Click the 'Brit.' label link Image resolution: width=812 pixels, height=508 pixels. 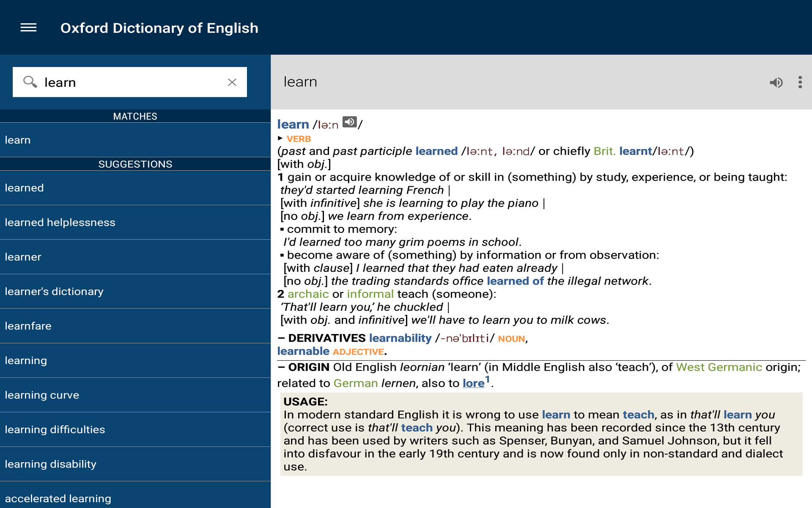coord(604,151)
